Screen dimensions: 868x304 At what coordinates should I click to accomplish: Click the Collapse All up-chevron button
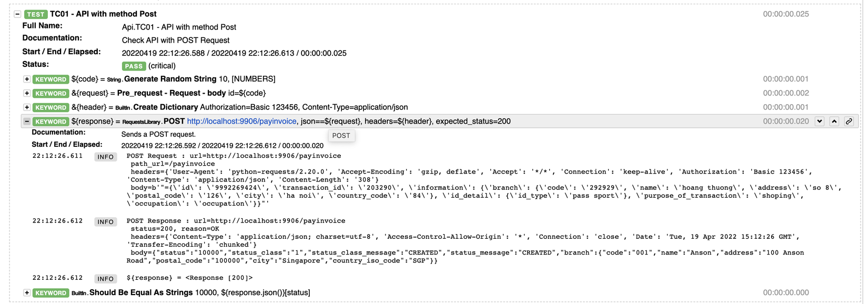tap(834, 121)
